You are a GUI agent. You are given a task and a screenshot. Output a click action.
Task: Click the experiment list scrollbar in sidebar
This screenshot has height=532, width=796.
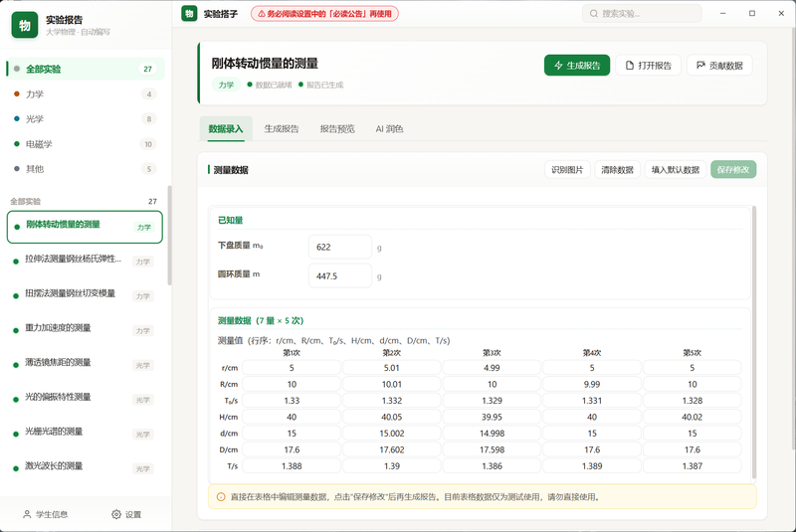coord(169,236)
